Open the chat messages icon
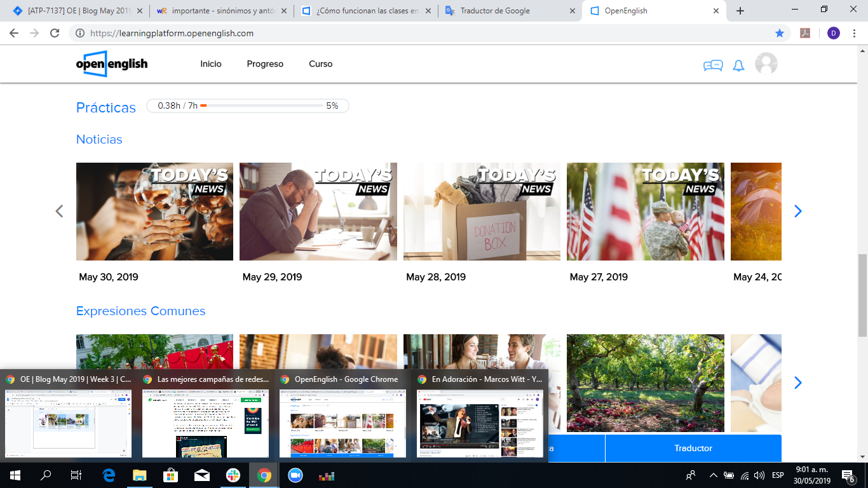The image size is (868, 488). [x=712, y=65]
